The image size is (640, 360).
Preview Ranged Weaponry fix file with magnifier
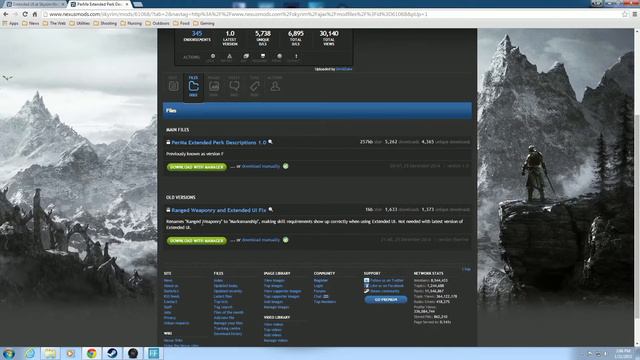pos(270,210)
